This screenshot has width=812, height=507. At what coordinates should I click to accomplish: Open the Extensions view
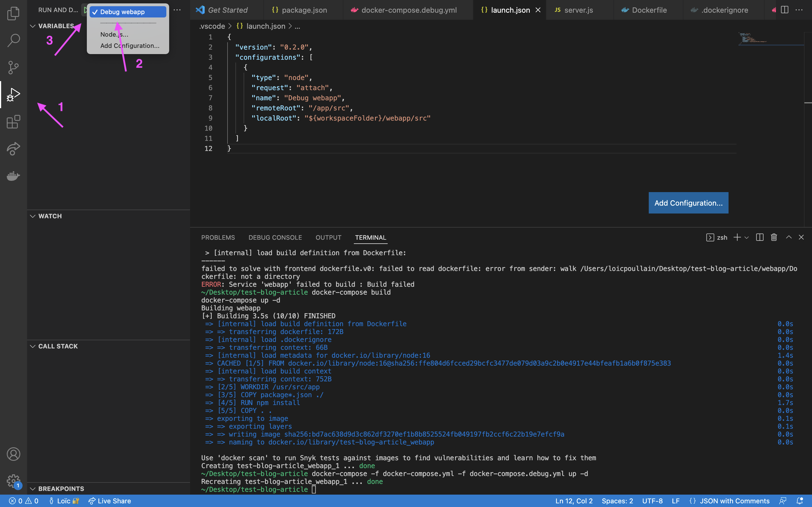[x=14, y=122]
